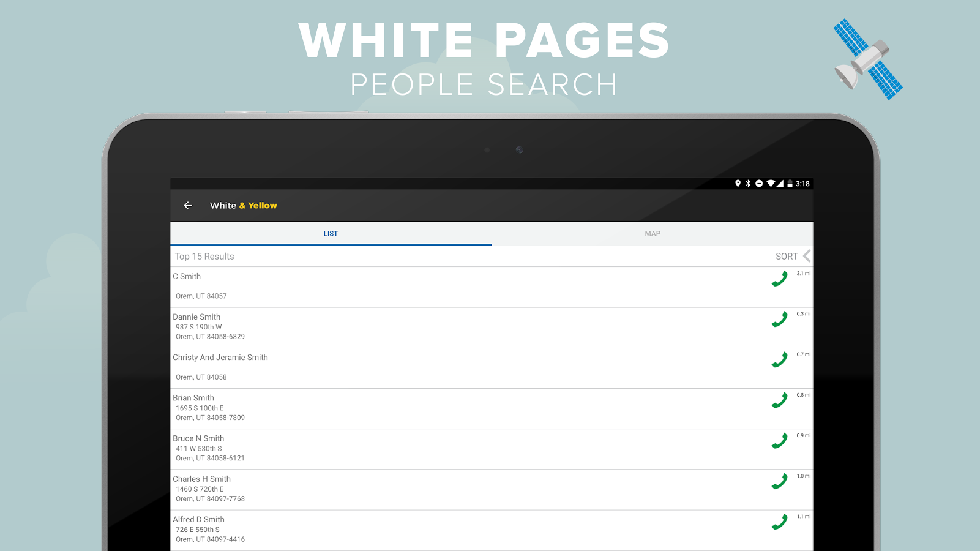Tap the White & Yellow app title
Screen dimensions: 980x551
click(x=244, y=206)
